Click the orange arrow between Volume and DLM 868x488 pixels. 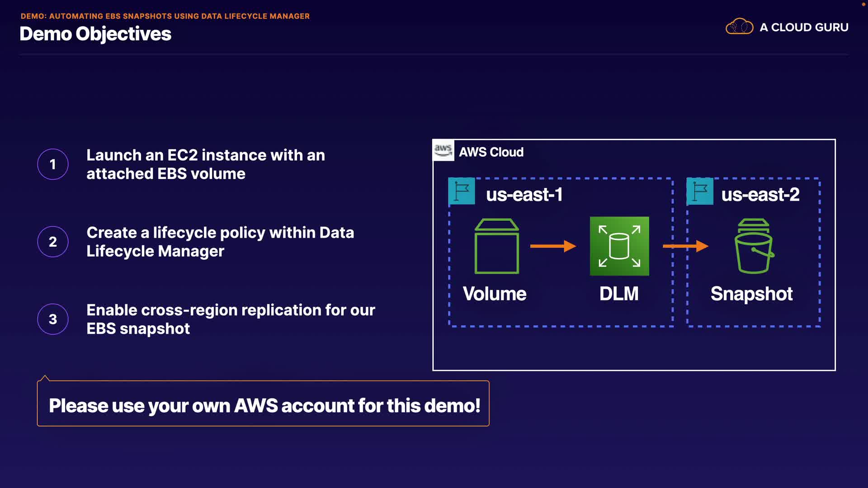pyautogui.click(x=552, y=246)
